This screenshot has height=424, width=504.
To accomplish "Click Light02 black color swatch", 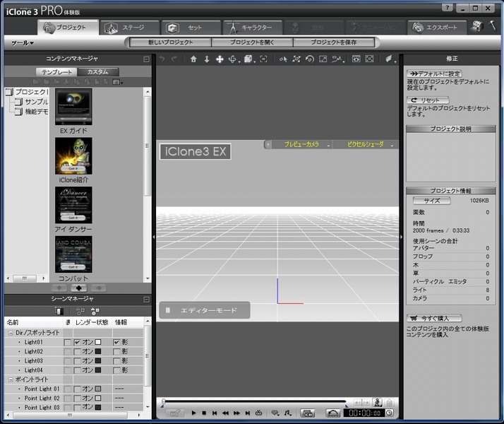I will coord(98,352).
